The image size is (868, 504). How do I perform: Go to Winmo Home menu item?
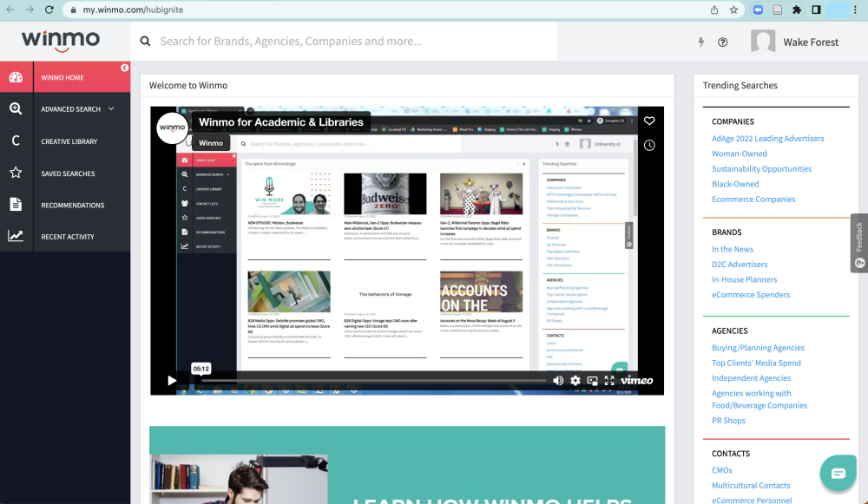click(x=62, y=77)
